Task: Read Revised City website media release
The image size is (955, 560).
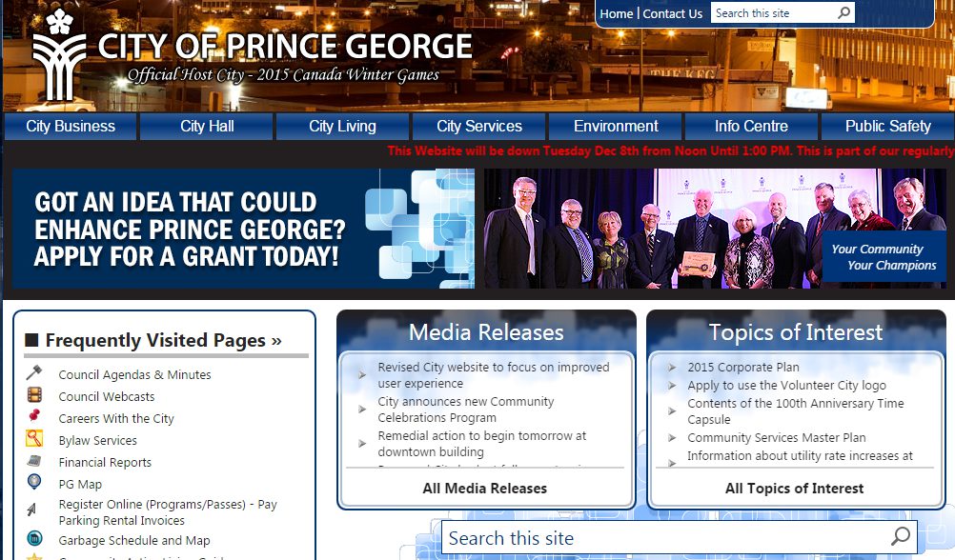Action: 494,375
